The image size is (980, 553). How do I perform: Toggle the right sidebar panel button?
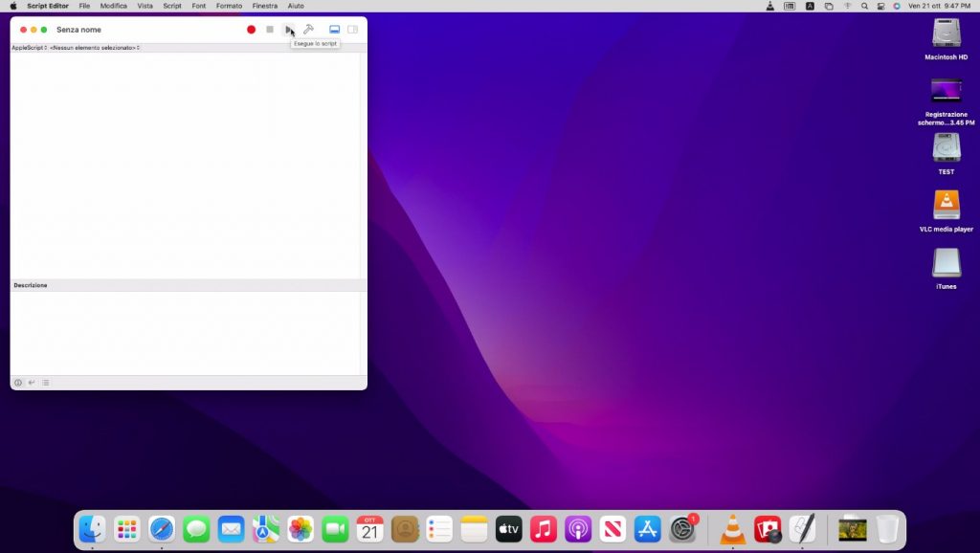click(x=352, y=30)
